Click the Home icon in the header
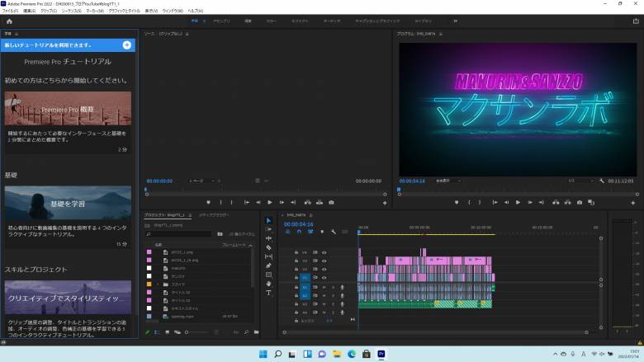 click(x=9, y=21)
